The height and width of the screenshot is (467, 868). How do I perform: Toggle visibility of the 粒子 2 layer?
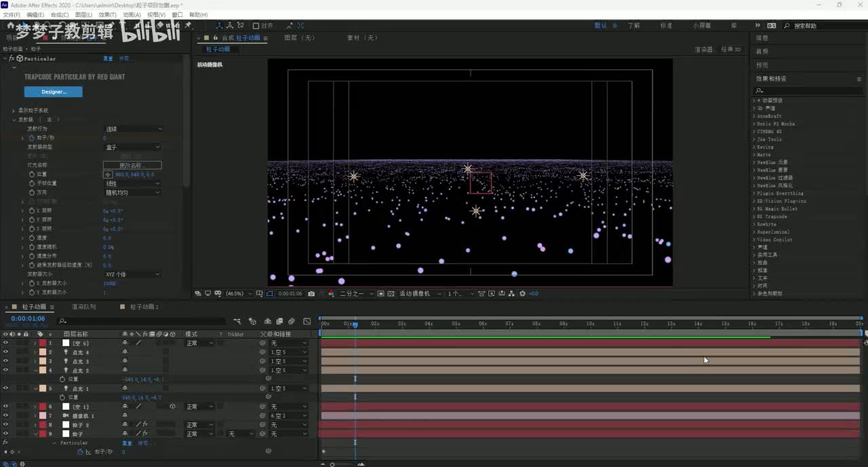[x=5, y=425]
